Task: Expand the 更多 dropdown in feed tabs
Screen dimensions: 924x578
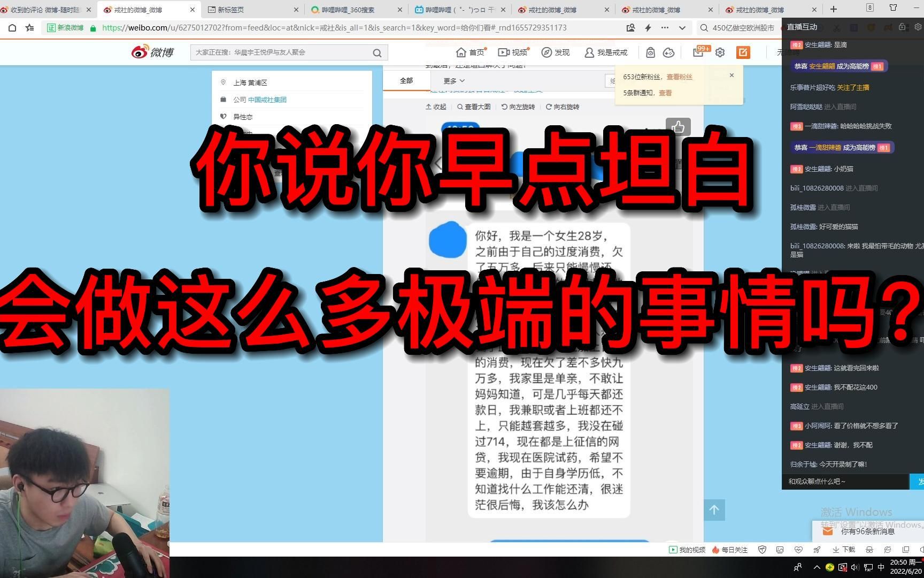Action: pyautogui.click(x=454, y=81)
